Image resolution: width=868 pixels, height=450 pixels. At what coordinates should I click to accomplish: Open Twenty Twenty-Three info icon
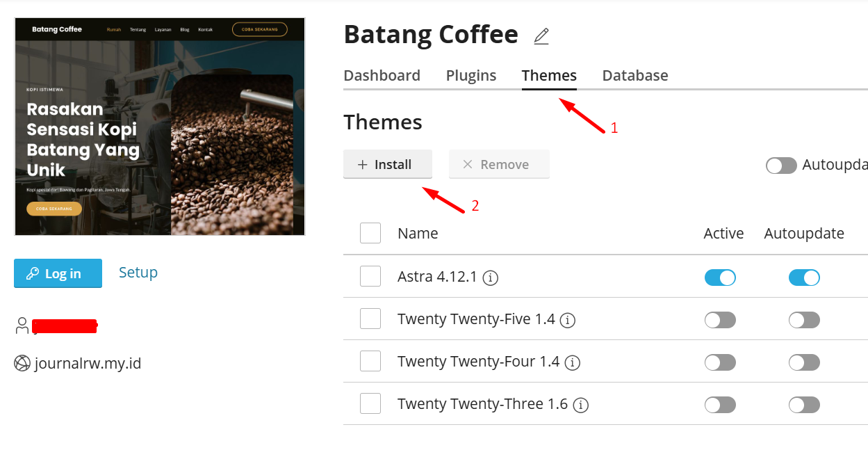click(581, 405)
